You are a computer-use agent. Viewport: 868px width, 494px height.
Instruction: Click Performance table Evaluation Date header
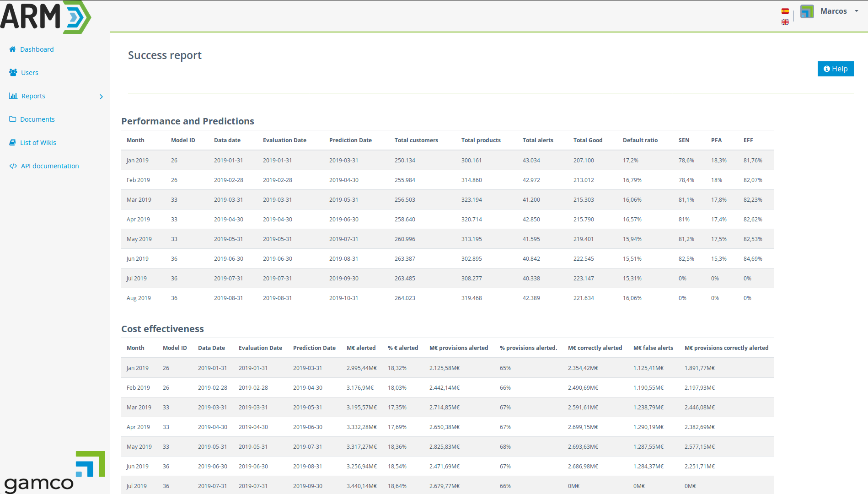284,140
